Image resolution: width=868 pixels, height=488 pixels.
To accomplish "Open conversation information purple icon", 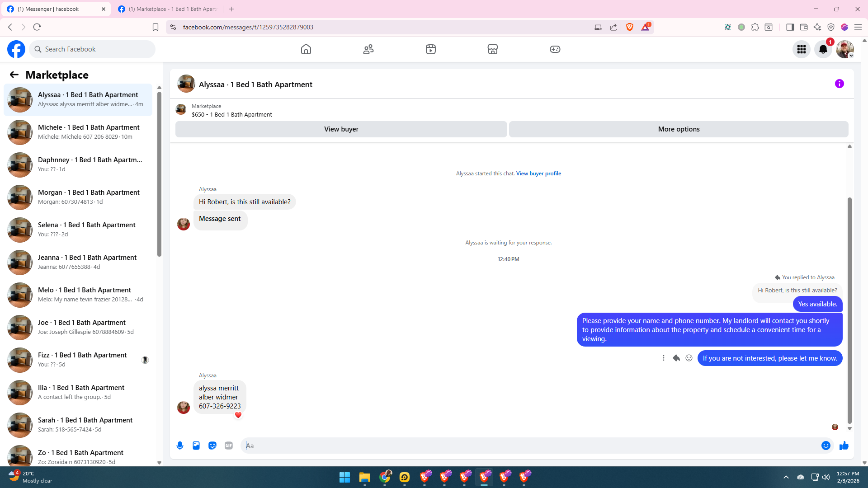I will point(839,84).
